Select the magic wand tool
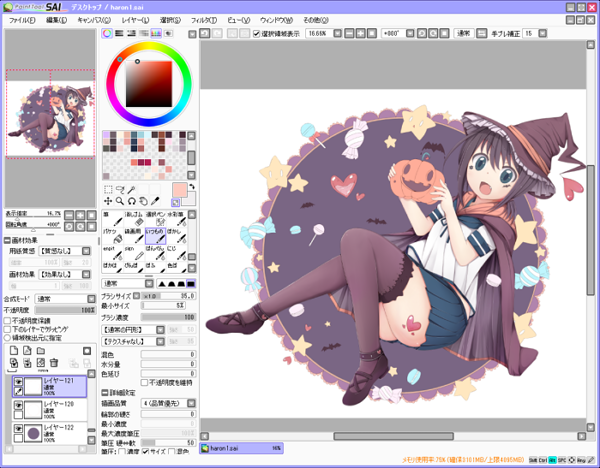 pos(132,189)
